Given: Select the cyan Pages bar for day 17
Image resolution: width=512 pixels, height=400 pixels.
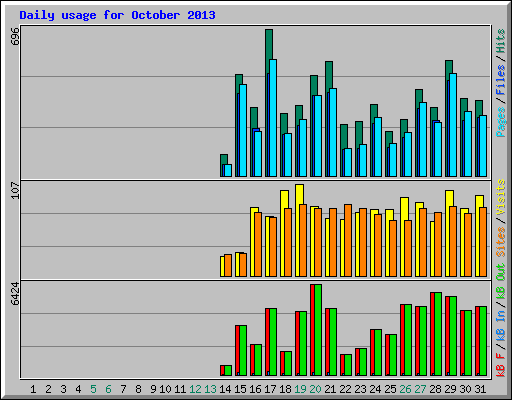Looking at the screenshot, I should 273,118.
